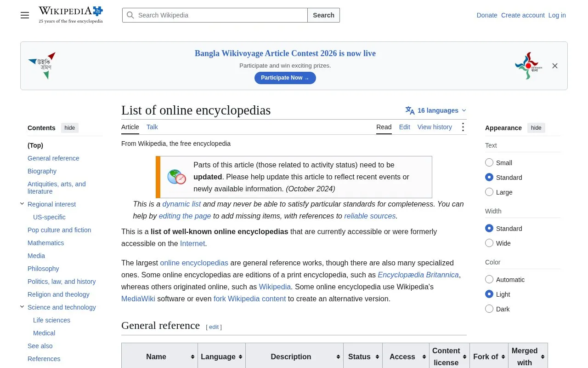Jump to Mathematics in Contents

pos(46,243)
